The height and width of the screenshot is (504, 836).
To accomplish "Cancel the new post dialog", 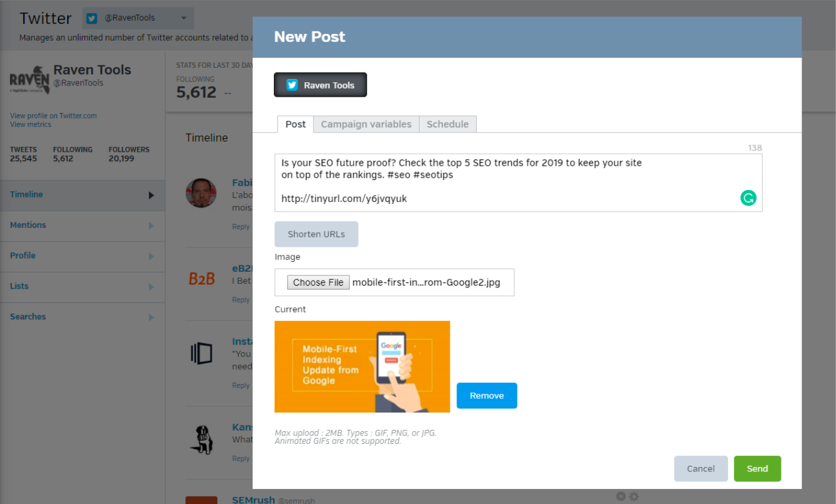I will [x=701, y=469].
